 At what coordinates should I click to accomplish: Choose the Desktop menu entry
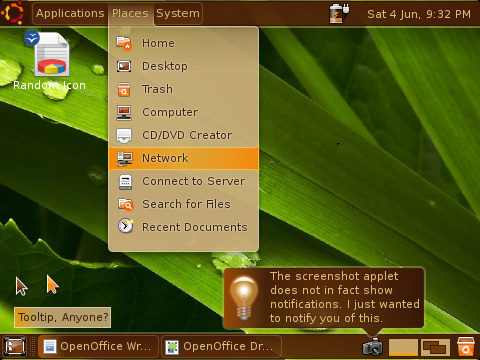tap(184, 66)
